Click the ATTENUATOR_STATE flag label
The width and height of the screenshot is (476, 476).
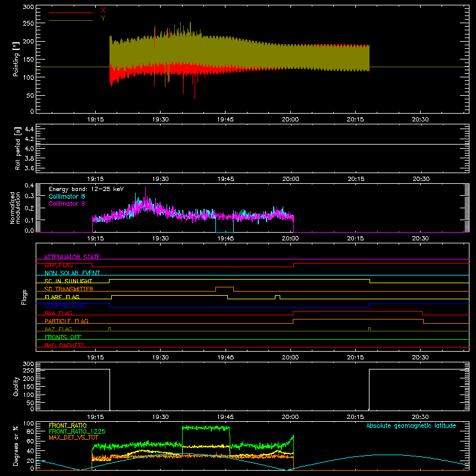click(x=72, y=257)
